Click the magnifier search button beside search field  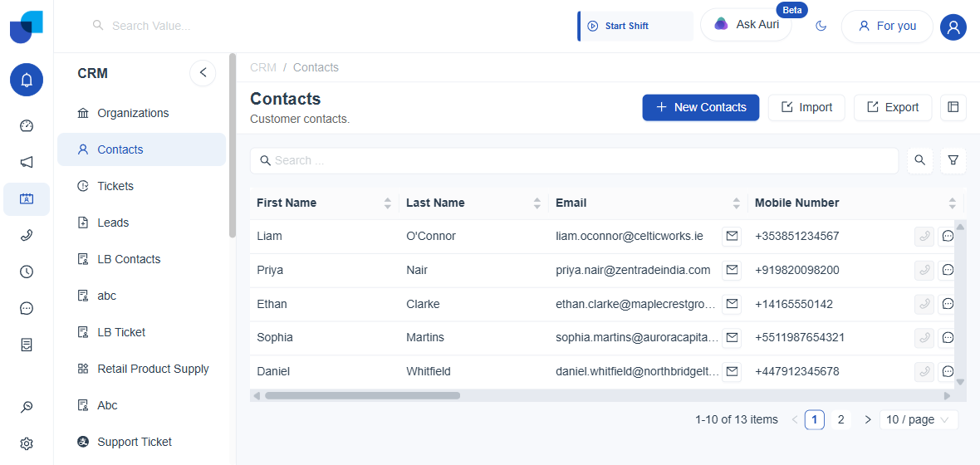pyautogui.click(x=920, y=160)
